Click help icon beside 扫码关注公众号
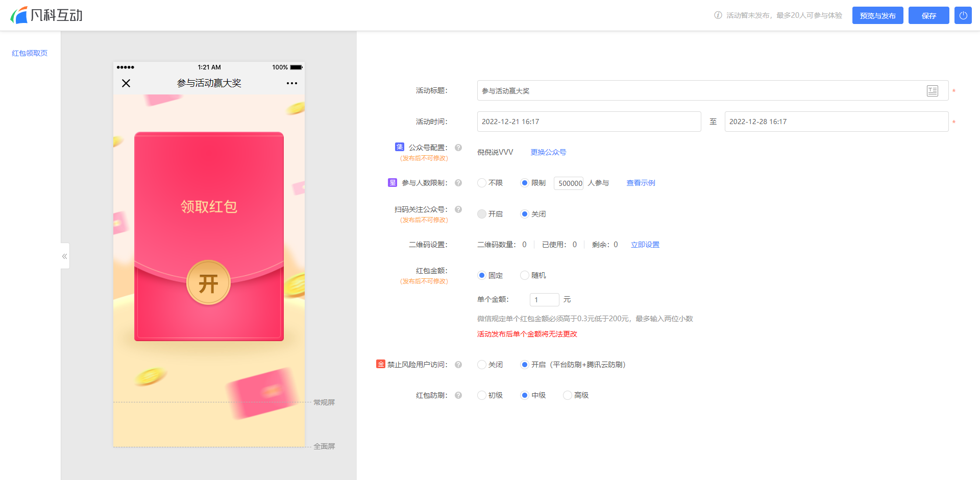Viewport: 980px width, 480px height. (458, 209)
